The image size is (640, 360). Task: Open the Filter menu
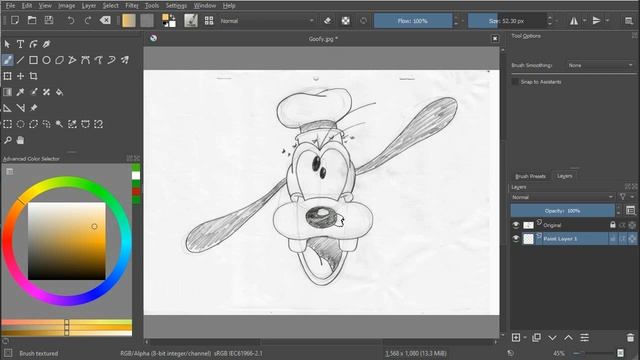[132, 6]
